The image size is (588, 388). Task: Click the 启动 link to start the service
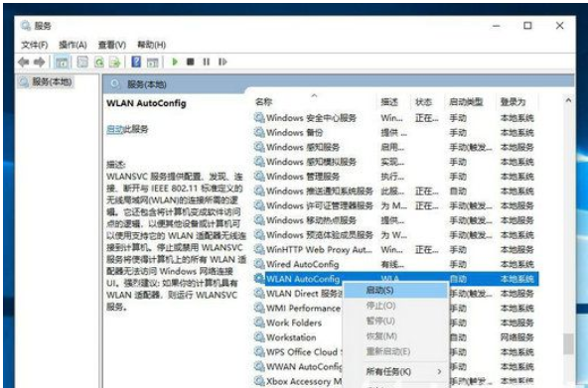(115, 129)
